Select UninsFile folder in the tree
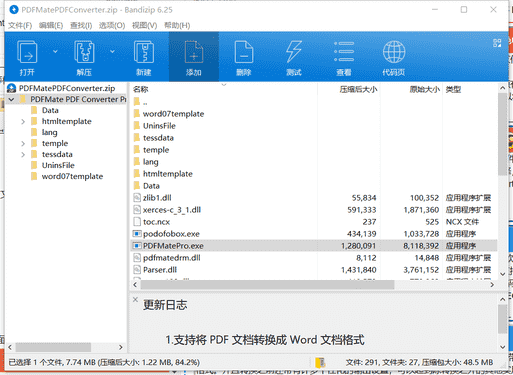Screen dimensions: 513x375 click(x=58, y=165)
